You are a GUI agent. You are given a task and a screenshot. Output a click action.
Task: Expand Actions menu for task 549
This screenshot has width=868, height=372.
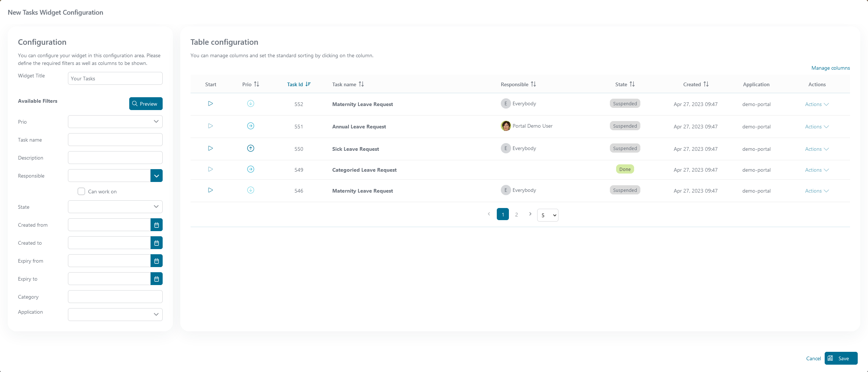coord(817,170)
